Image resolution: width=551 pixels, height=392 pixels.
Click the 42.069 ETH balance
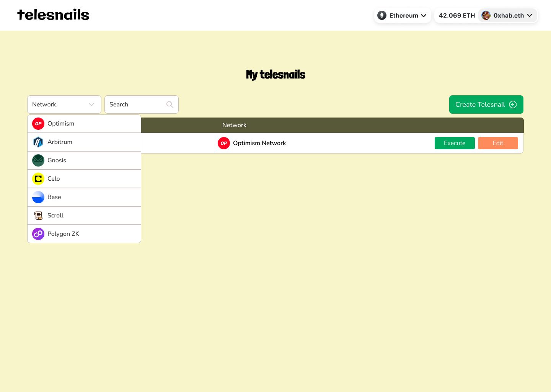457,15
